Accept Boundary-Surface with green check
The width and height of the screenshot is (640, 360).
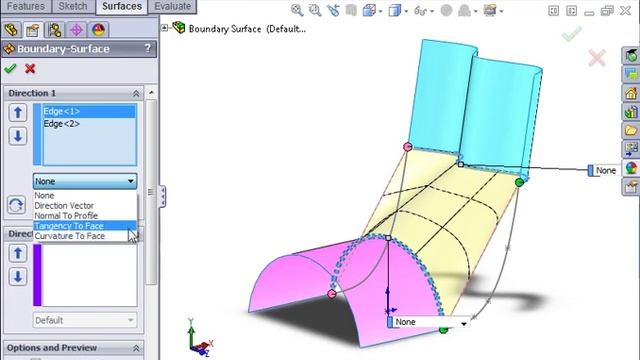10,68
